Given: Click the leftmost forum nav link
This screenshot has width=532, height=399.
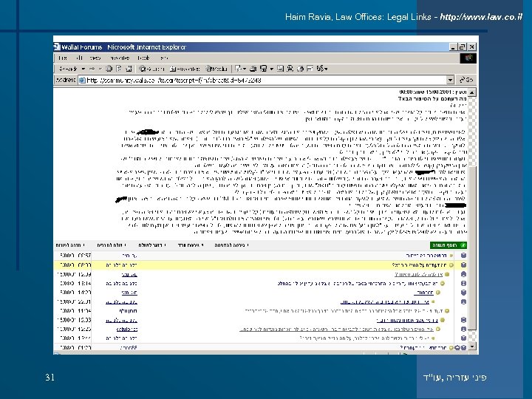Looking at the screenshot, I should pos(71,245).
